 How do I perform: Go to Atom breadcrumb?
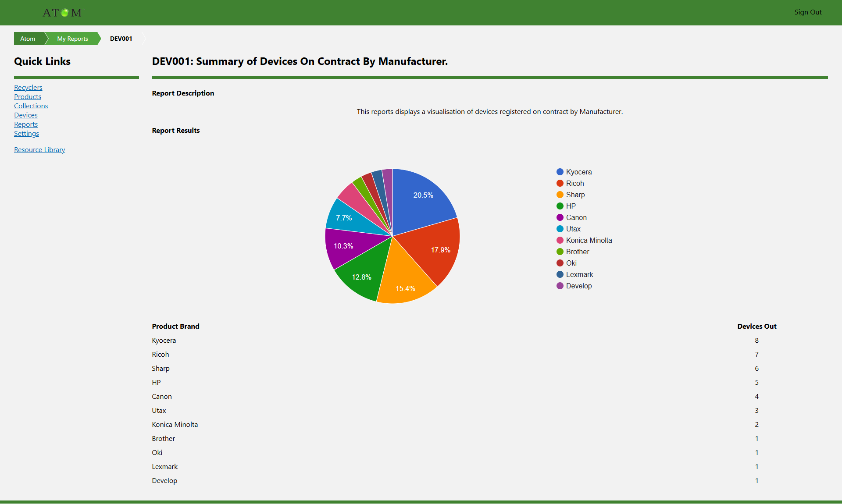coord(28,39)
